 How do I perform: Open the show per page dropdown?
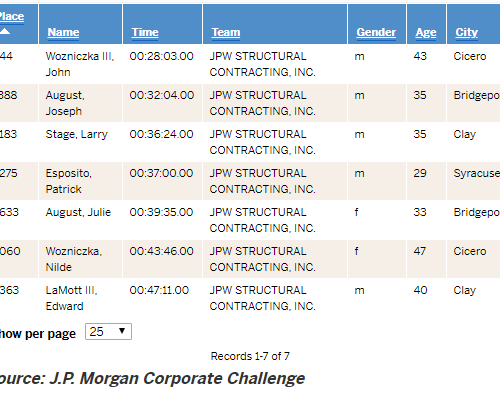(108, 332)
